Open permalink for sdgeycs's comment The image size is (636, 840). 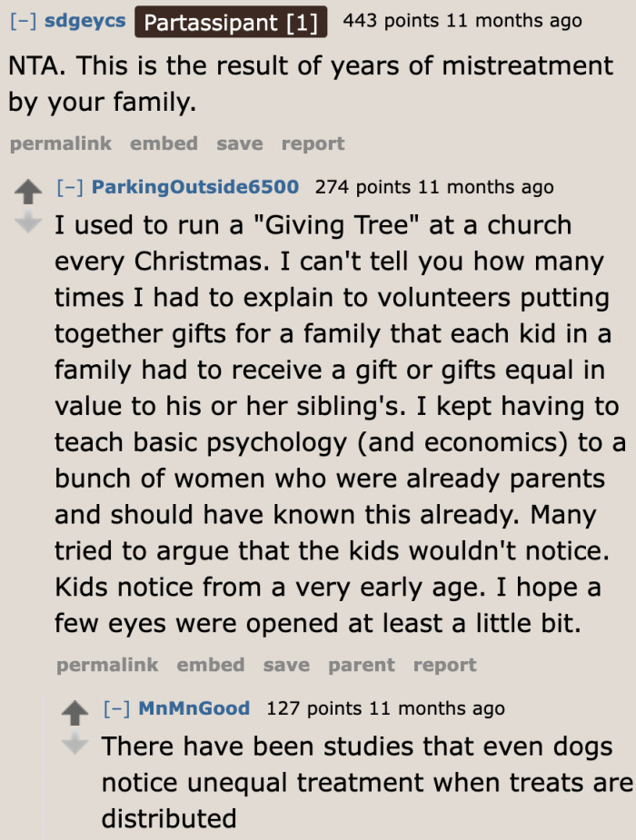[60, 143]
